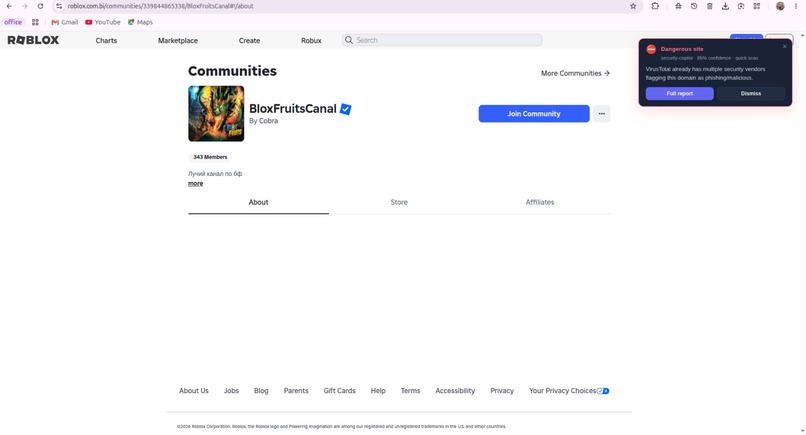Bookmark this page with the star icon
The width and height of the screenshot is (806, 435).
point(633,6)
